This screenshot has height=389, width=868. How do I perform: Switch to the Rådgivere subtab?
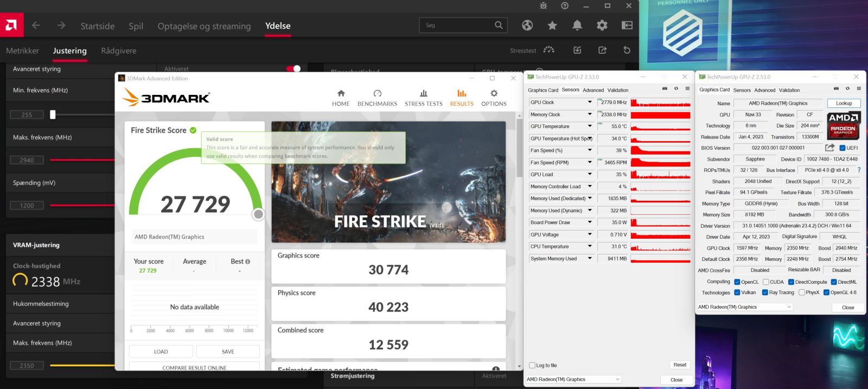(x=119, y=50)
